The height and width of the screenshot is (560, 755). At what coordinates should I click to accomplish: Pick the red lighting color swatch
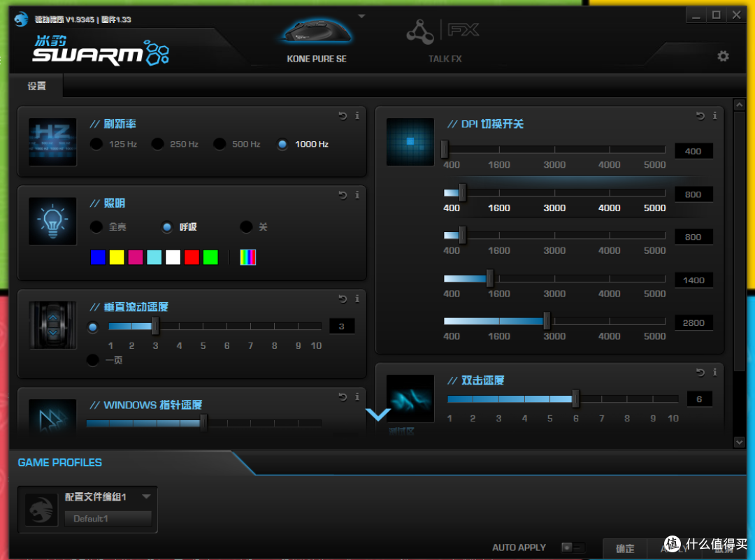point(192,257)
